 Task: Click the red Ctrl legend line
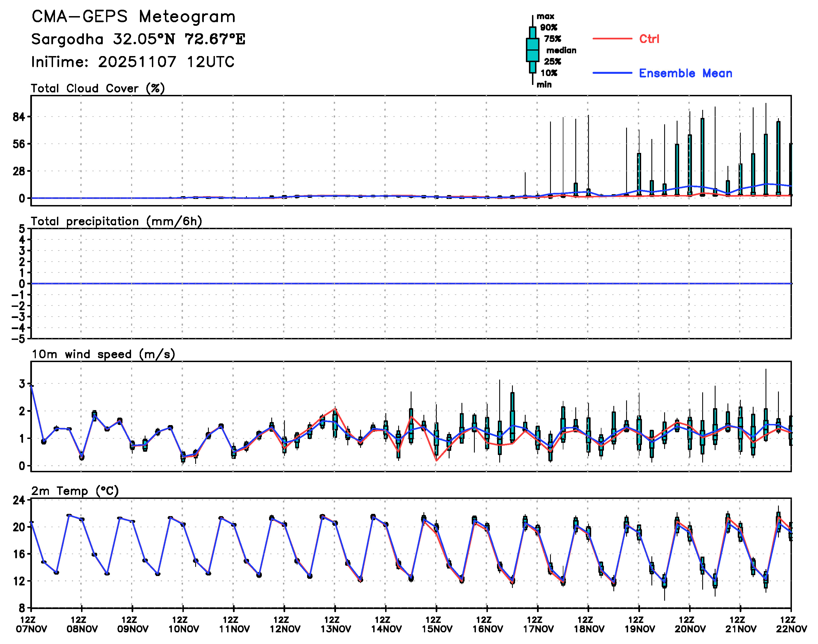(612, 39)
